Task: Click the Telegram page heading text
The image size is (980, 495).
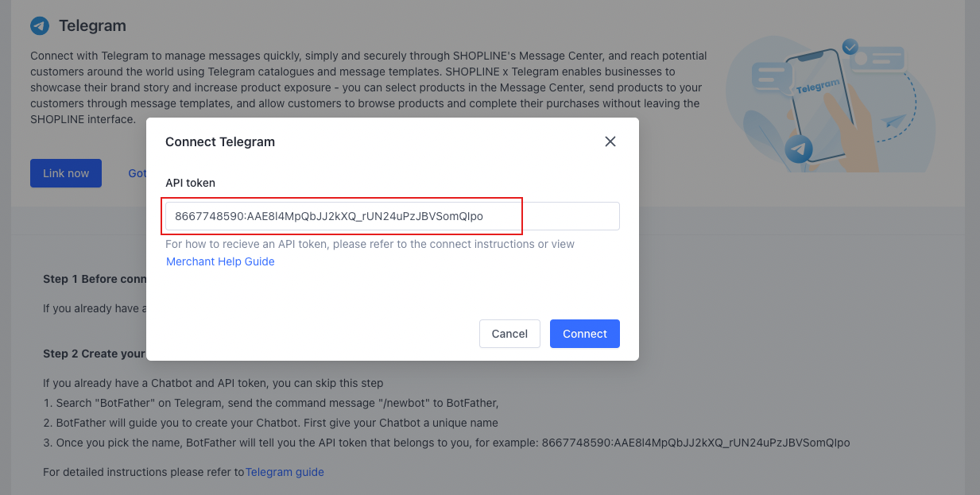Action: 92,26
